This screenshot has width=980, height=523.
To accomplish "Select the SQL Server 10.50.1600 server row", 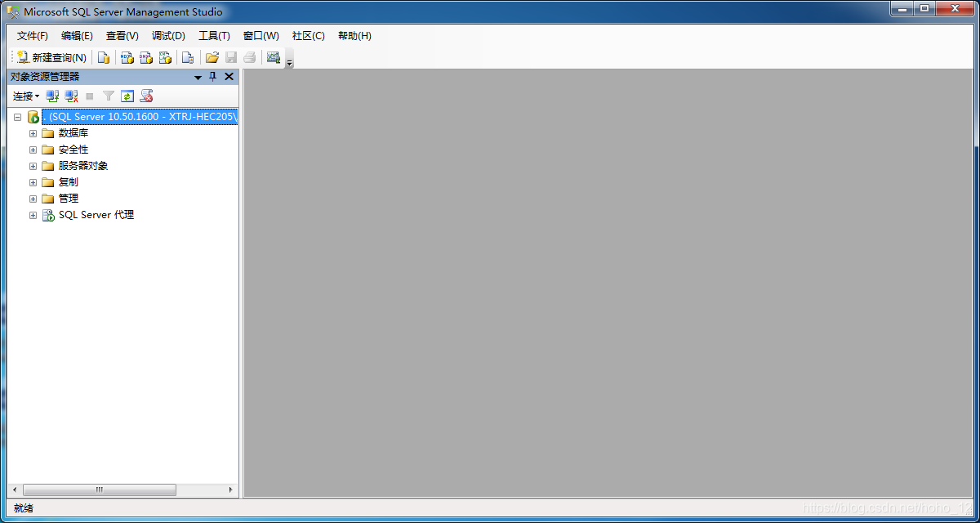I will [140, 117].
